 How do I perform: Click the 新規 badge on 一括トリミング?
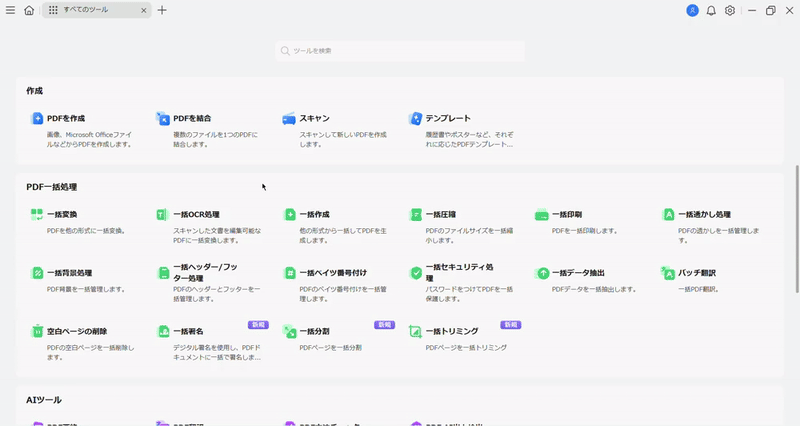(x=511, y=325)
